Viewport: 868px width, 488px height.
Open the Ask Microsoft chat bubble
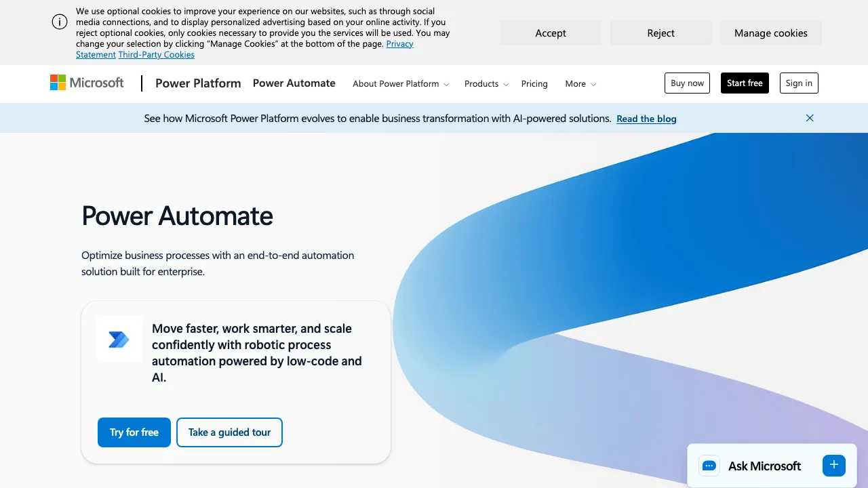764,466
